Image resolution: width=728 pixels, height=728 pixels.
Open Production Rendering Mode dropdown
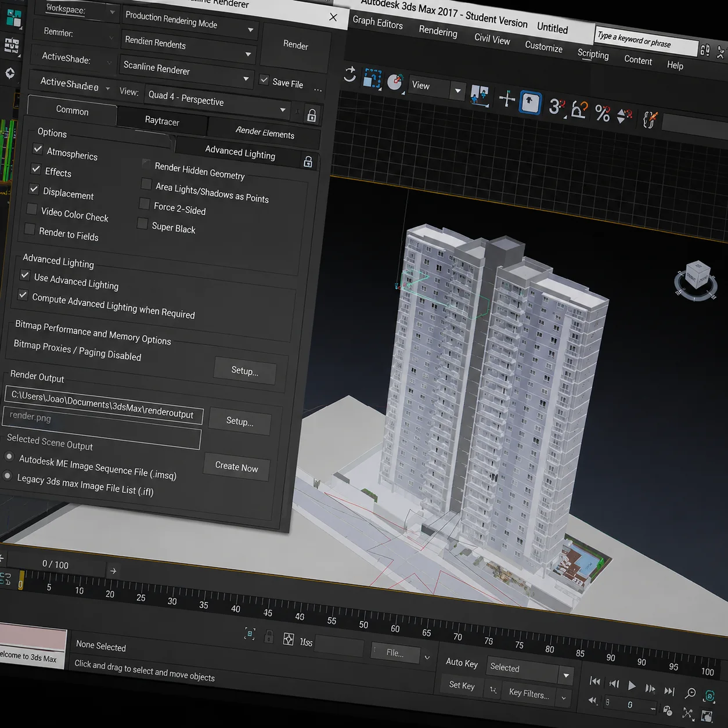click(190, 22)
